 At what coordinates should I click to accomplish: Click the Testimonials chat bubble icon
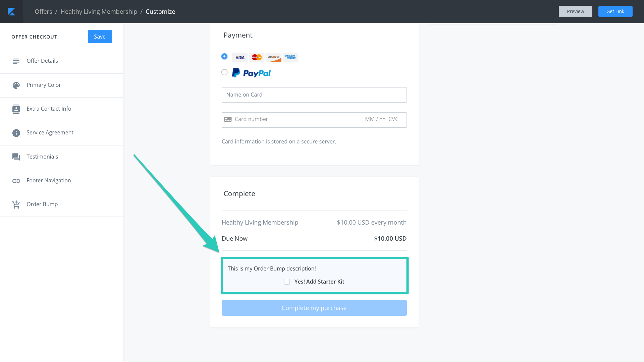tap(16, 157)
